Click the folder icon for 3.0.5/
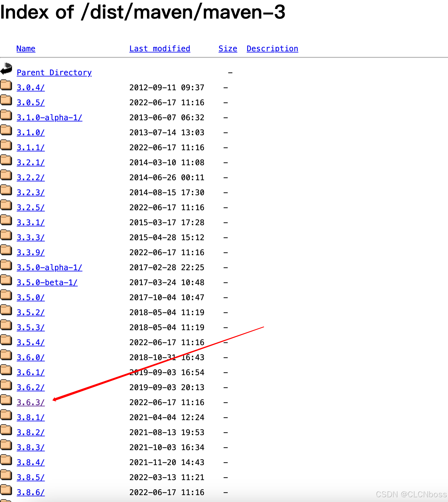This screenshot has width=448, height=502. click(x=6, y=100)
